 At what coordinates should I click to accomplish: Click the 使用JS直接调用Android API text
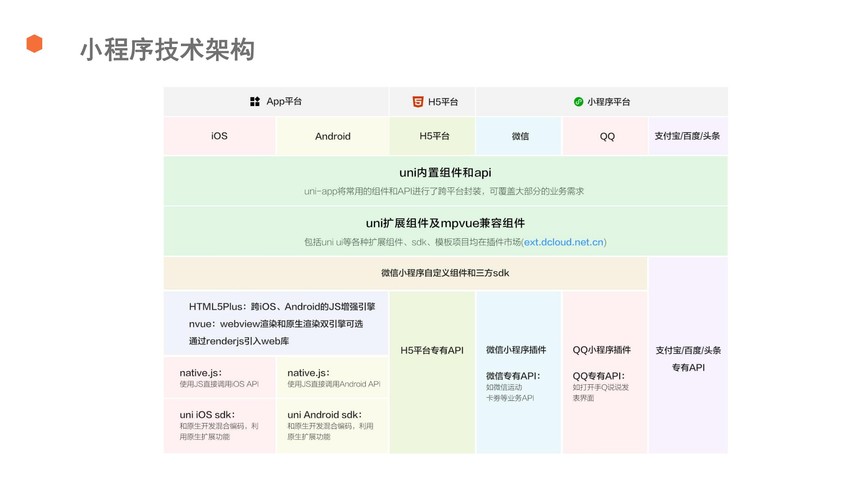tap(333, 384)
